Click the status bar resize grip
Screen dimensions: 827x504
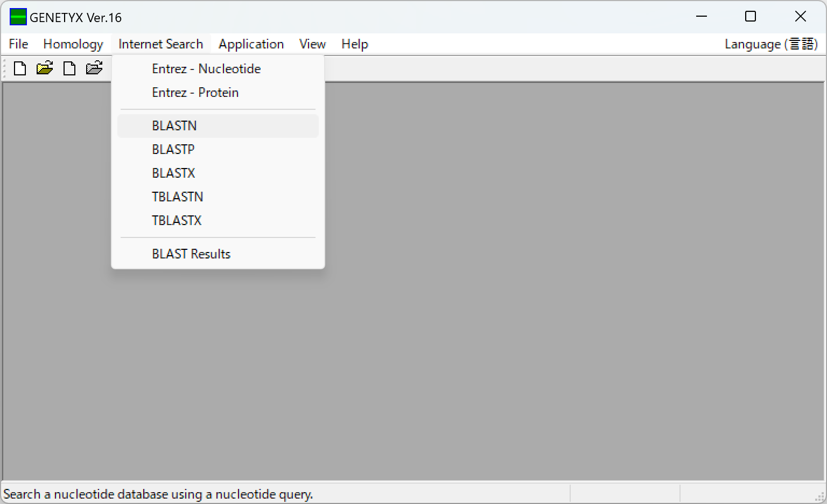(x=820, y=497)
